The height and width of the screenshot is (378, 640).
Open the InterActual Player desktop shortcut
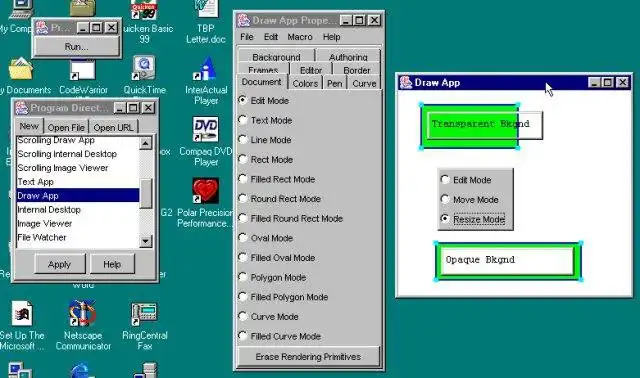[206, 68]
